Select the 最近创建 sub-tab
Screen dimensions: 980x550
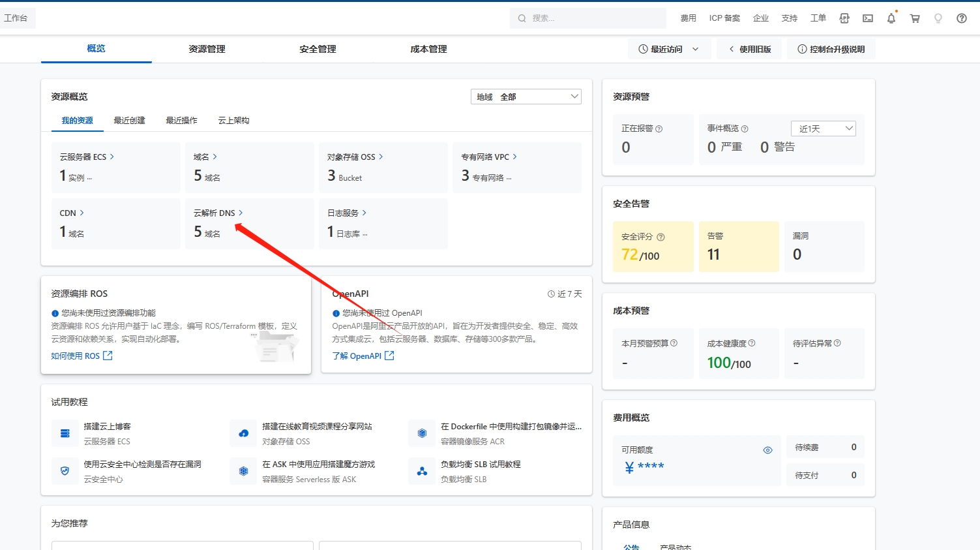pyautogui.click(x=130, y=121)
